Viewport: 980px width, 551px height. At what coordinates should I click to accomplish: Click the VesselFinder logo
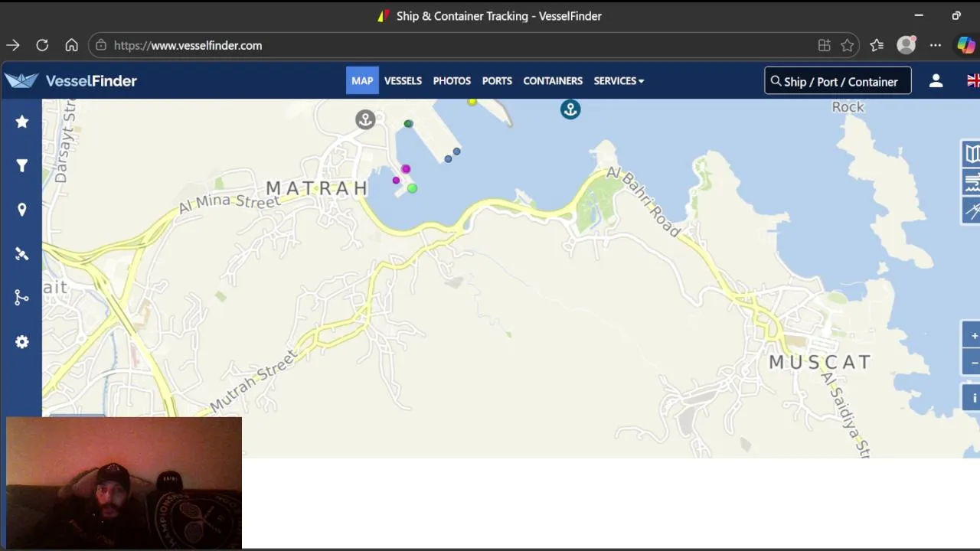click(70, 80)
